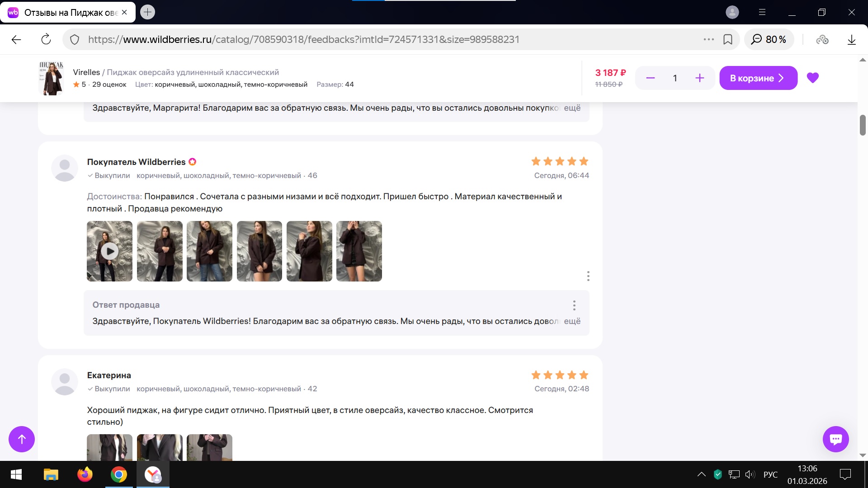Viewport: 868px width, 488px height.
Task: Increase quantity with plus stepper
Action: tap(699, 78)
